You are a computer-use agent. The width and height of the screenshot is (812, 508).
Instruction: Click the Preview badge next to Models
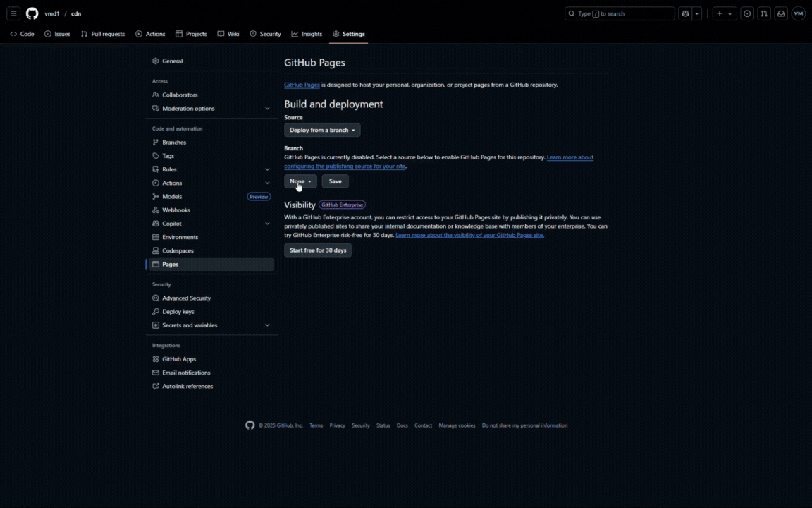259,196
